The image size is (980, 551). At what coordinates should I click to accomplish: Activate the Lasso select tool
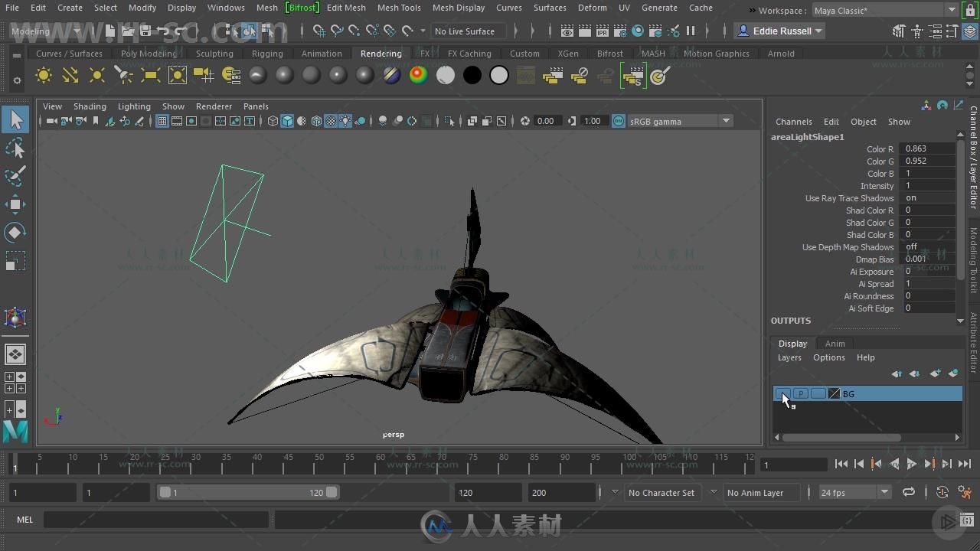[x=15, y=148]
